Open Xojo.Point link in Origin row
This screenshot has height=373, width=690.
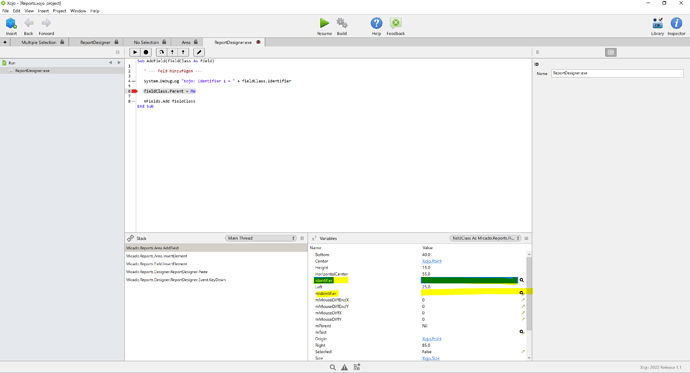(x=432, y=339)
